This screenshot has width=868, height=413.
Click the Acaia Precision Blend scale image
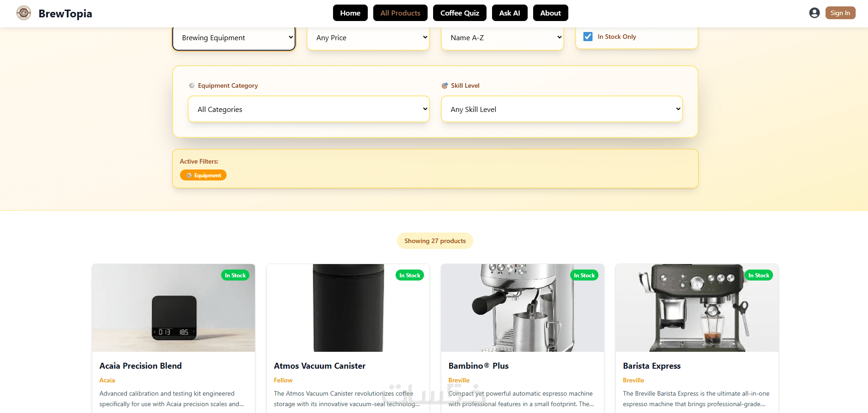pos(174,308)
